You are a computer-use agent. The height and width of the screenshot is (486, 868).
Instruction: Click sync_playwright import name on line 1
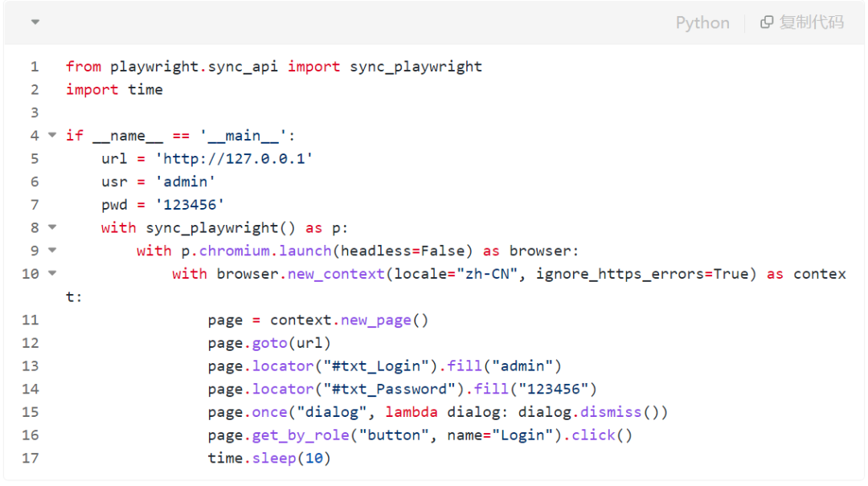(416, 67)
